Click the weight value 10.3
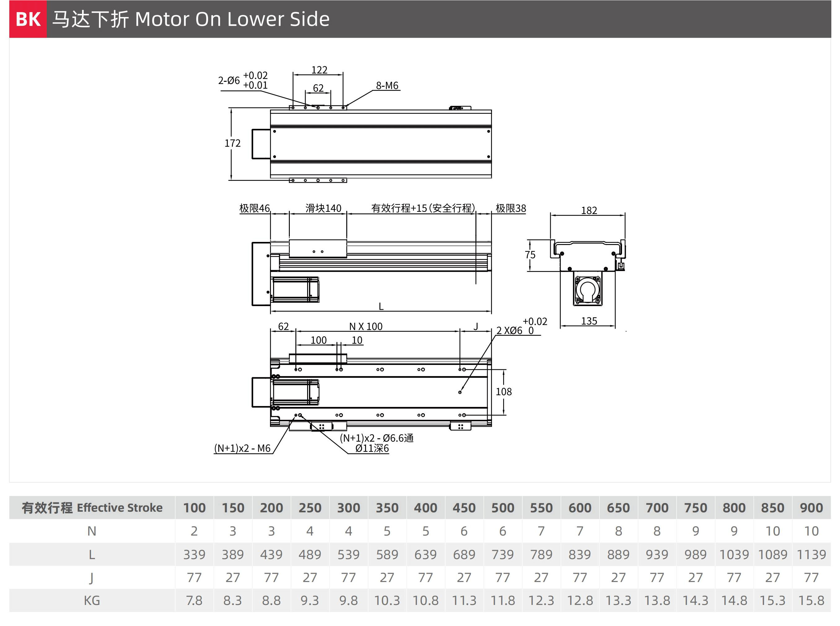The width and height of the screenshot is (840, 626). pos(387,601)
